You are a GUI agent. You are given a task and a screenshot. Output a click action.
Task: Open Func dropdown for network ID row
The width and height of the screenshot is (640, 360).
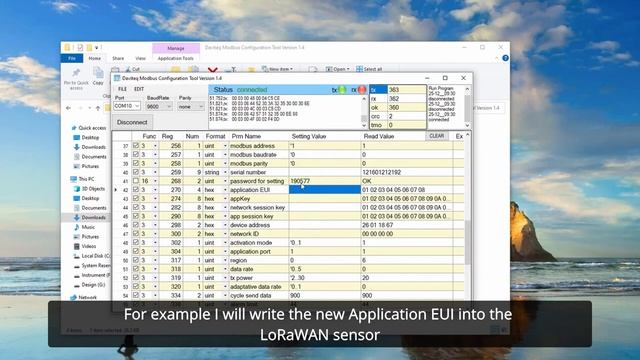(x=155, y=234)
